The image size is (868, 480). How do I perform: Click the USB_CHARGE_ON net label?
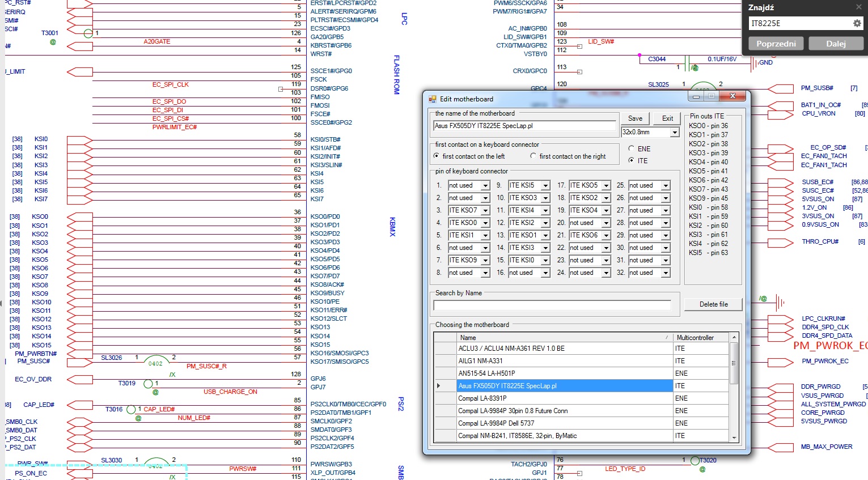coord(230,392)
